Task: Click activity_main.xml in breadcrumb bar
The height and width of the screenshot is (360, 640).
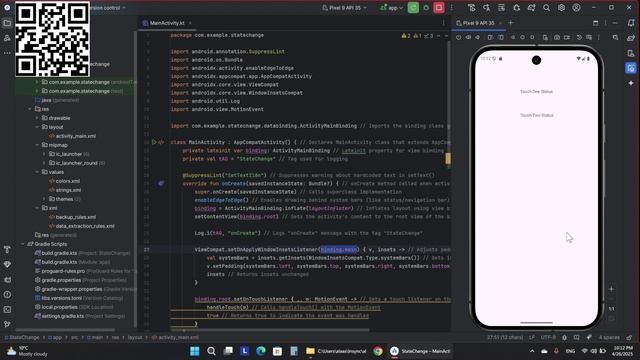Action: [175, 338]
